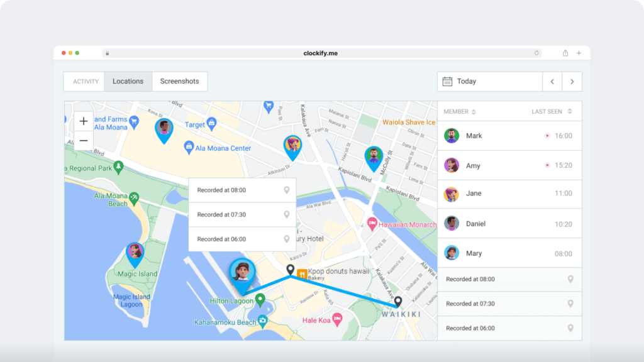Select the avatar pin near the Target store
Image resolution: width=644 pixels, height=362 pixels.
pyautogui.click(x=164, y=130)
